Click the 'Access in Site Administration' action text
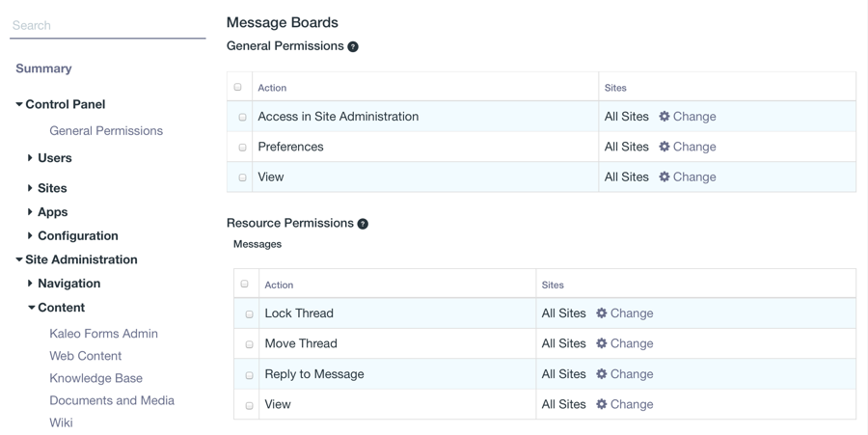Viewport: 868px width, 435px height. (339, 117)
